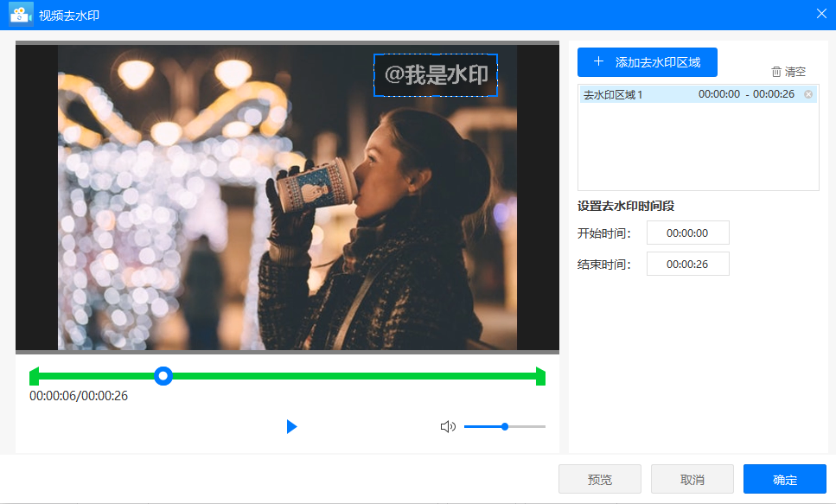Confirm with the 确定 button

coord(784,479)
